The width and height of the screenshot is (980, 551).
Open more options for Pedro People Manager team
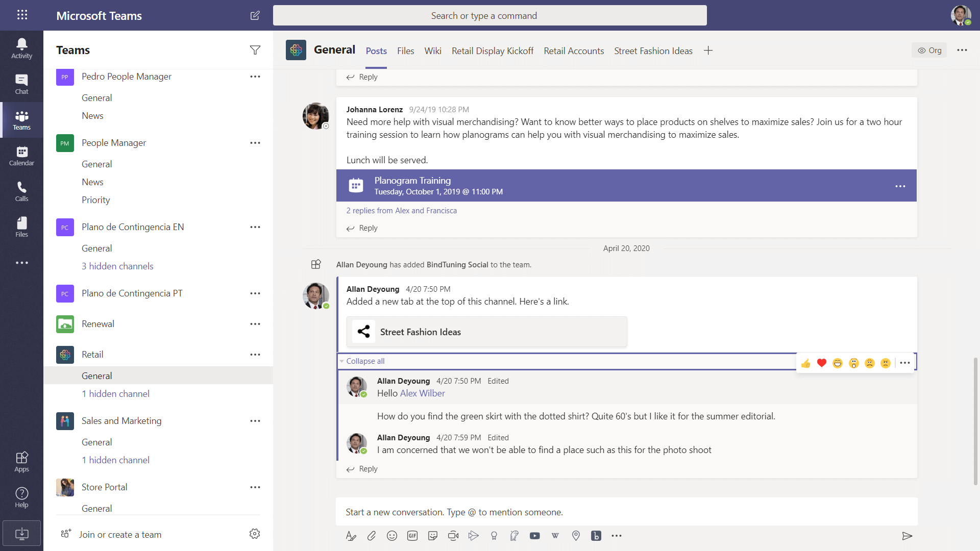tap(255, 77)
